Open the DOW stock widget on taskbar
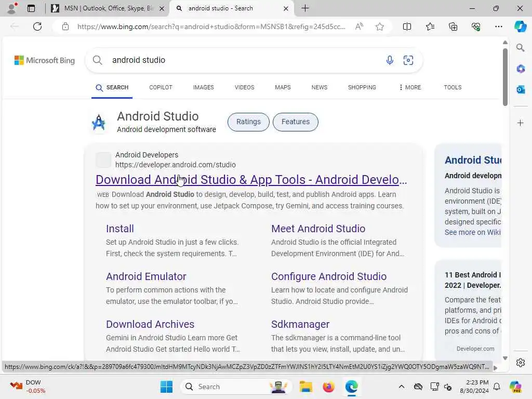The image size is (532, 399). [28, 387]
